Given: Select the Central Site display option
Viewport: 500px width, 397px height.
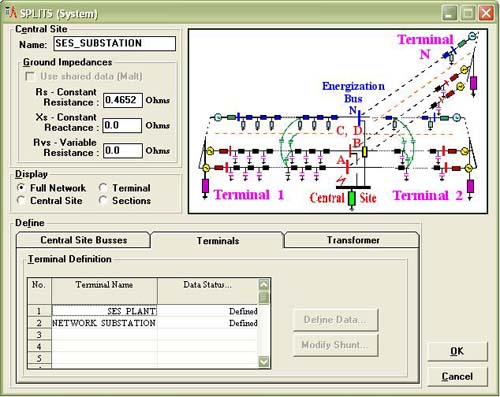Looking at the screenshot, I should [x=21, y=200].
